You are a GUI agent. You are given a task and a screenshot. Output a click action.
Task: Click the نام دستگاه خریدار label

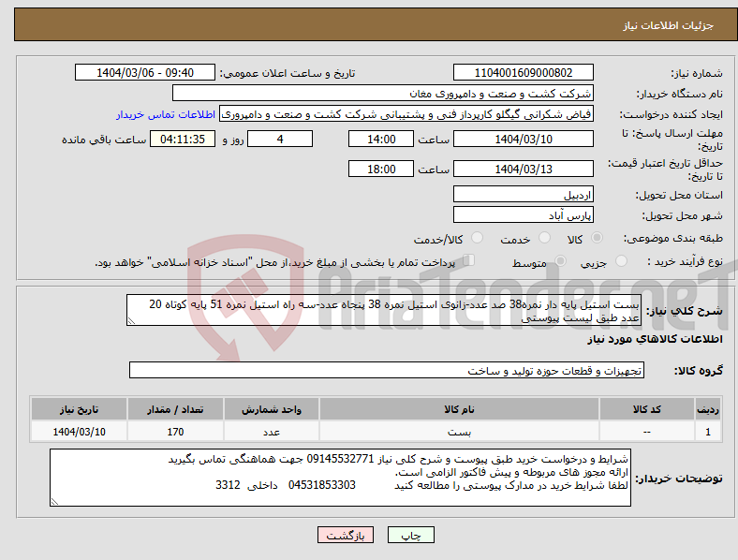(x=680, y=95)
